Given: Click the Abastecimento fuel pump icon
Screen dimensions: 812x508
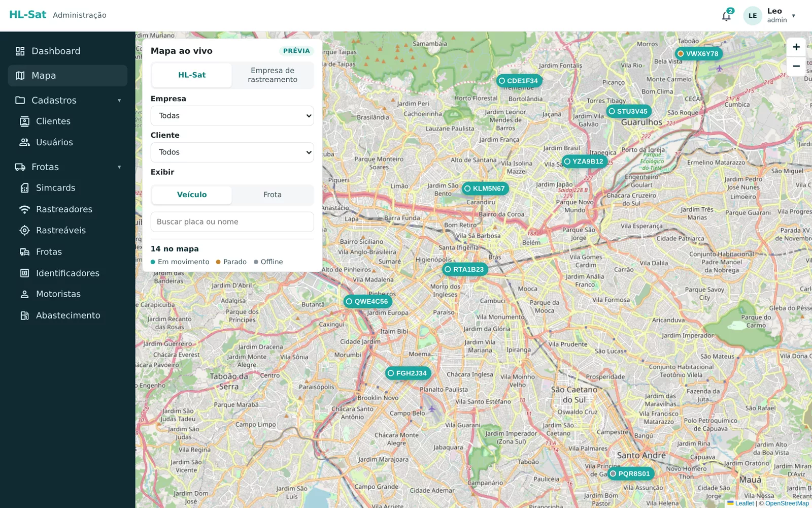Looking at the screenshot, I should (24, 315).
